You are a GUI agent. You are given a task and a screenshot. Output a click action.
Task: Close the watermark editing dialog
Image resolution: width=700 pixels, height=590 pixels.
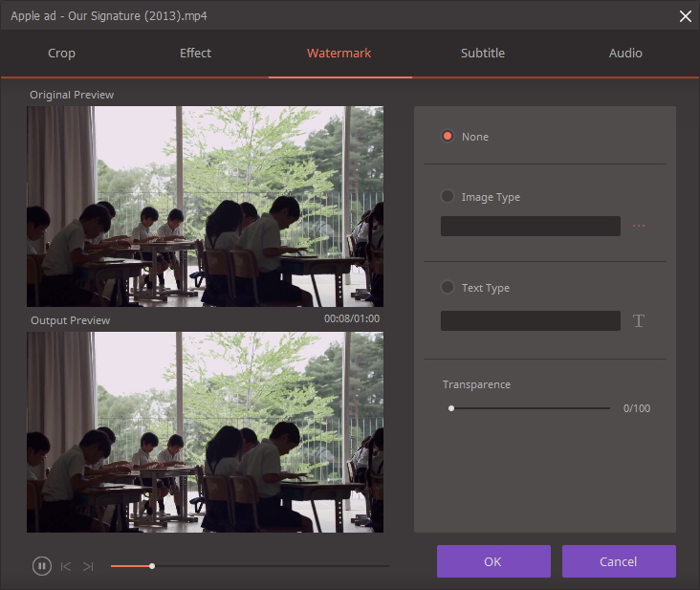(686, 16)
